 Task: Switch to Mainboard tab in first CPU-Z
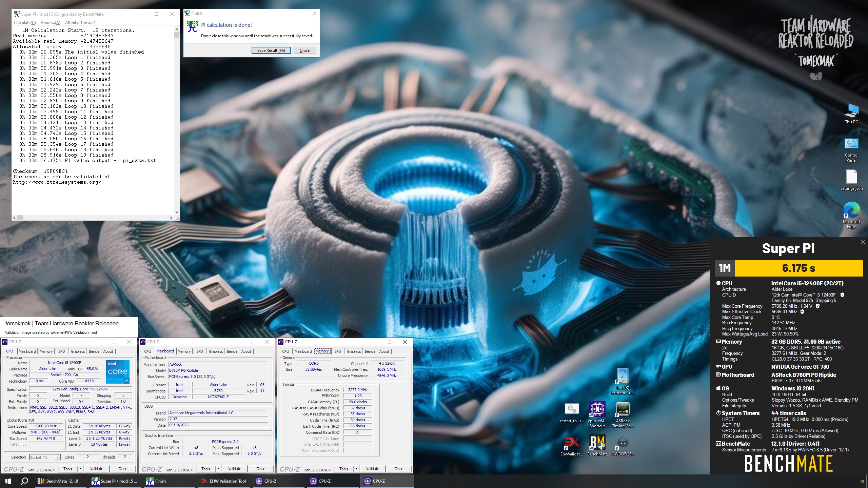point(27,351)
